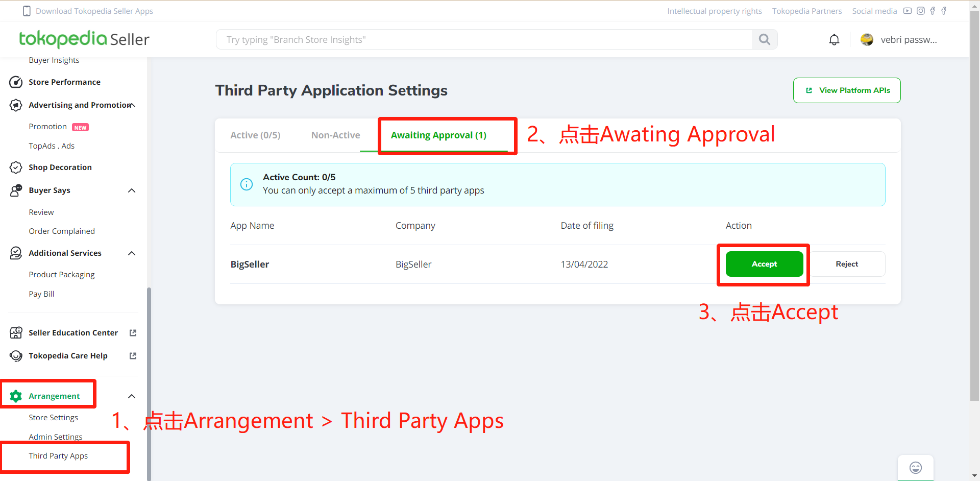Screen dimensions: 980x481
Task: Click external link icon beside Seller Education Center
Action: pos(133,333)
